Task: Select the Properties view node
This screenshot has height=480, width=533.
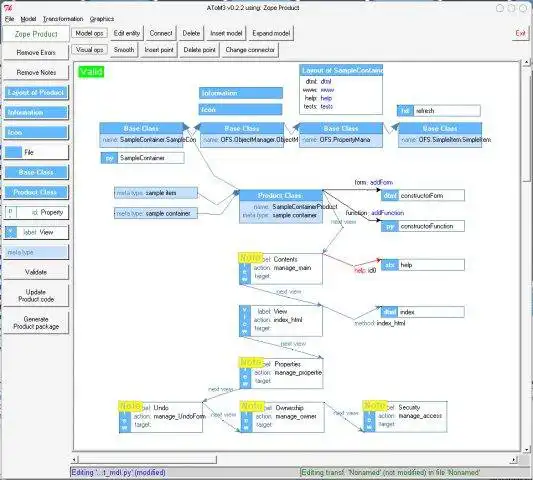Action: pyautogui.click(x=281, y=373)
